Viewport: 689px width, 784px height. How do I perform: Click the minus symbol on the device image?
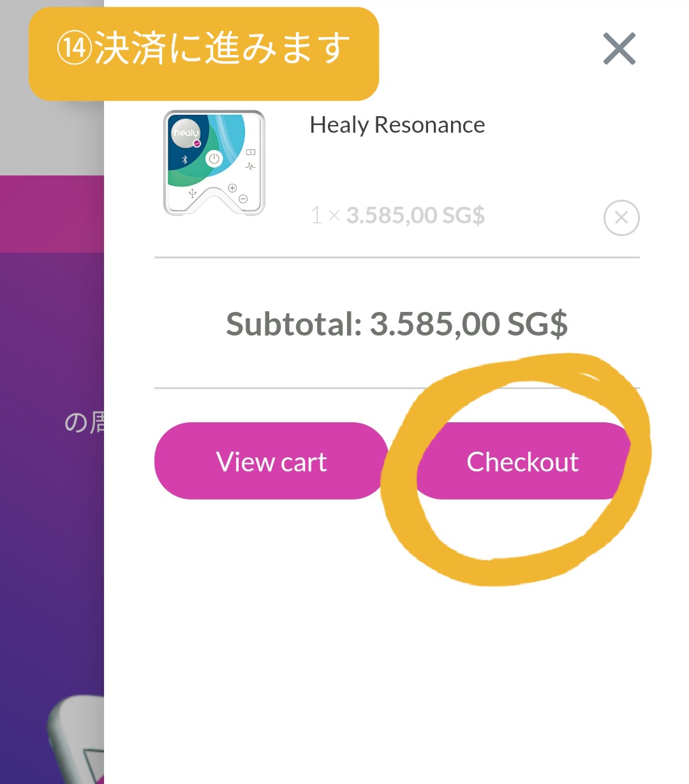pos(243,199)
